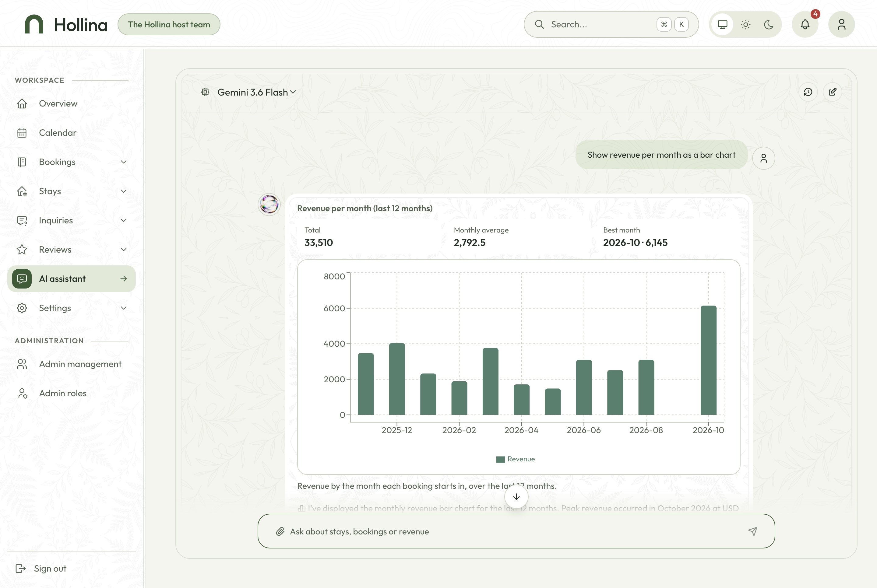
Task: Open Admin management page
Action: click(71, 364)
